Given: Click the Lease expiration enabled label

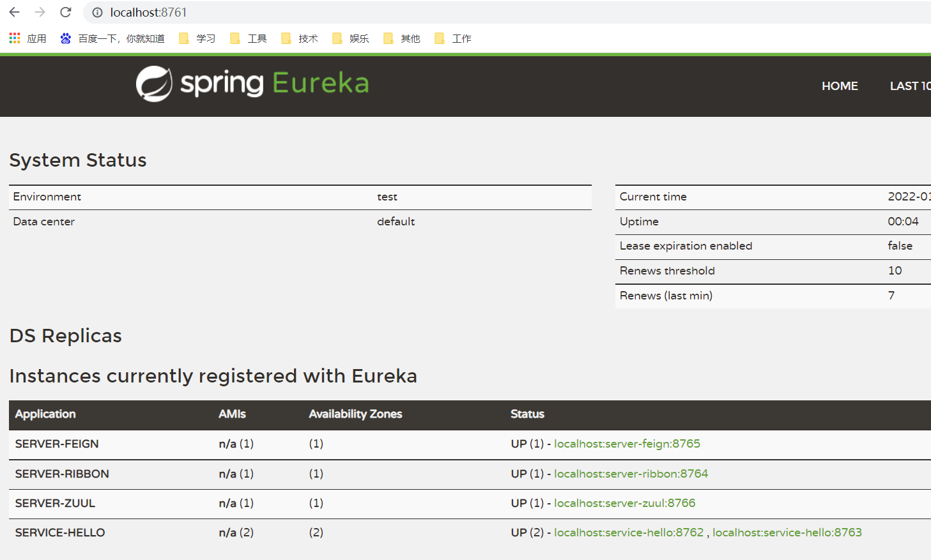Looking at the screenshot, I should point(686,246).
